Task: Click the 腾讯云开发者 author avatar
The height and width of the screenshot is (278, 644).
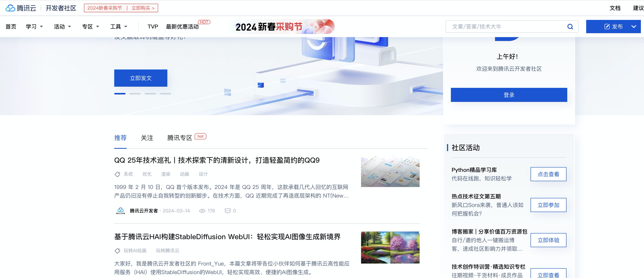Action: [x=120, y=210]
